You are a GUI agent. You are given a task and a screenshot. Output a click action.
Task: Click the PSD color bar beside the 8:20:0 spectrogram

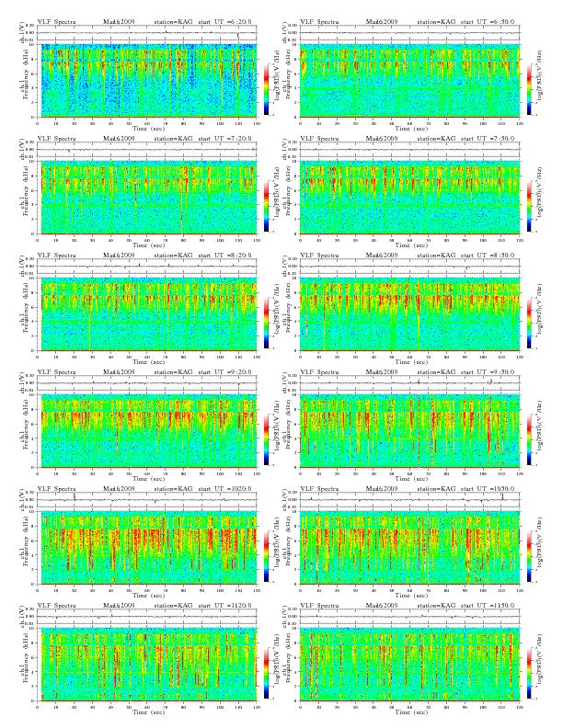tap(266, 323)
